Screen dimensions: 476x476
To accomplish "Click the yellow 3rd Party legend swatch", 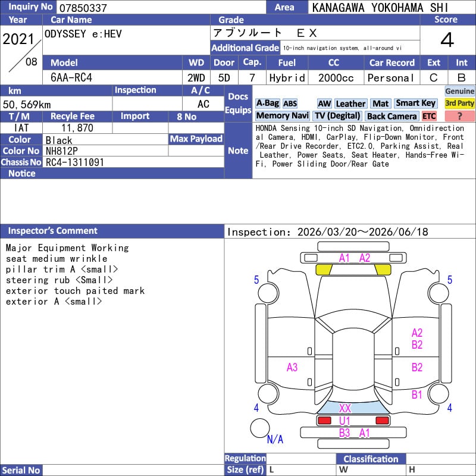I will tap(459, 104).
